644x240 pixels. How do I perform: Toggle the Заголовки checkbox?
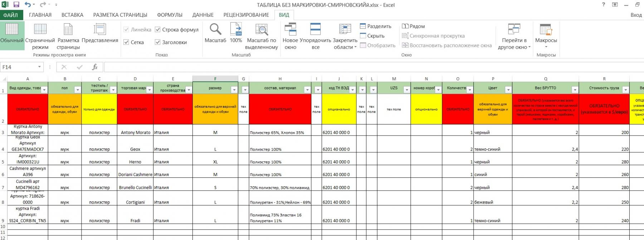point(157,42)
